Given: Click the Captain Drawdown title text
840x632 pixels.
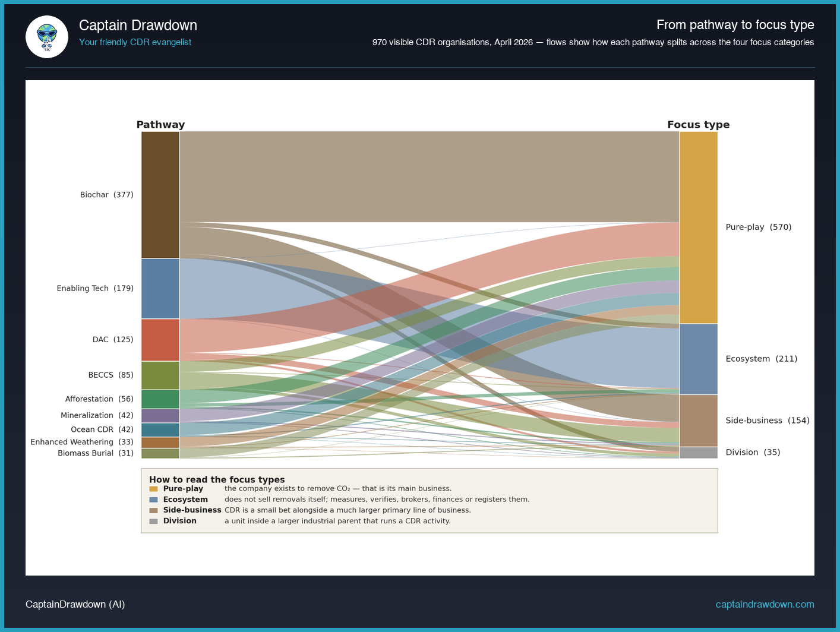Looking at the screenshot, I should click(138, 26).
